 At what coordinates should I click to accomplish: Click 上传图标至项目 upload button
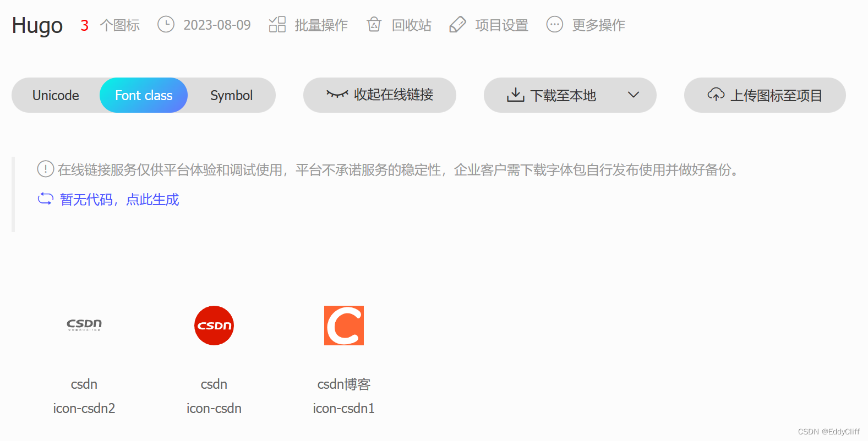(765, 95)
